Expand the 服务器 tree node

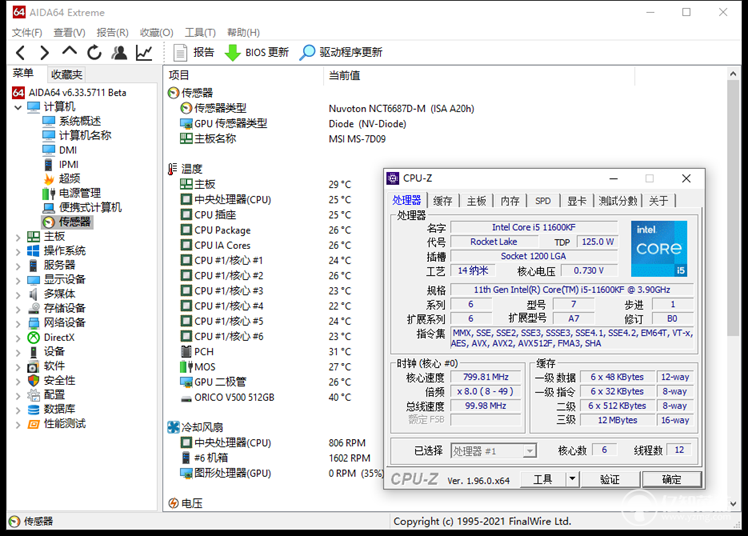(18, 266)
